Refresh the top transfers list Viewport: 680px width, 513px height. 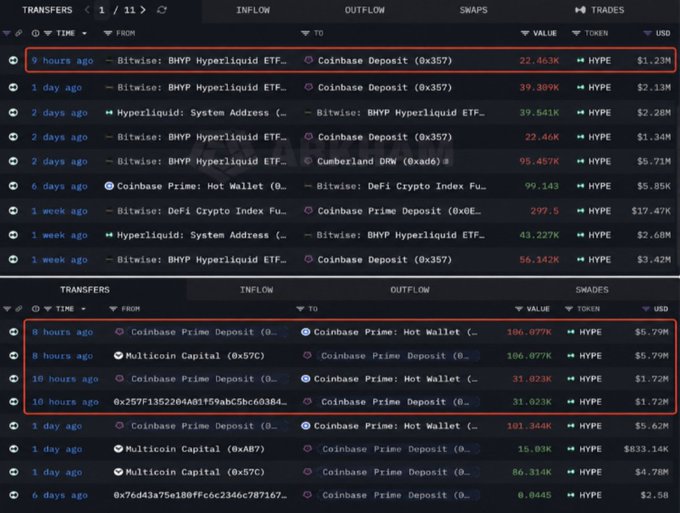[x=162, y=10]
